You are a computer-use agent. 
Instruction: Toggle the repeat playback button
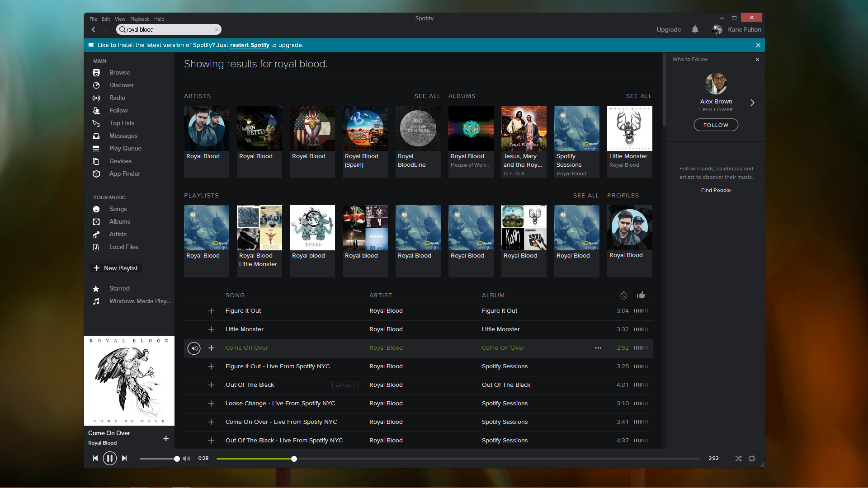[752, 458]
